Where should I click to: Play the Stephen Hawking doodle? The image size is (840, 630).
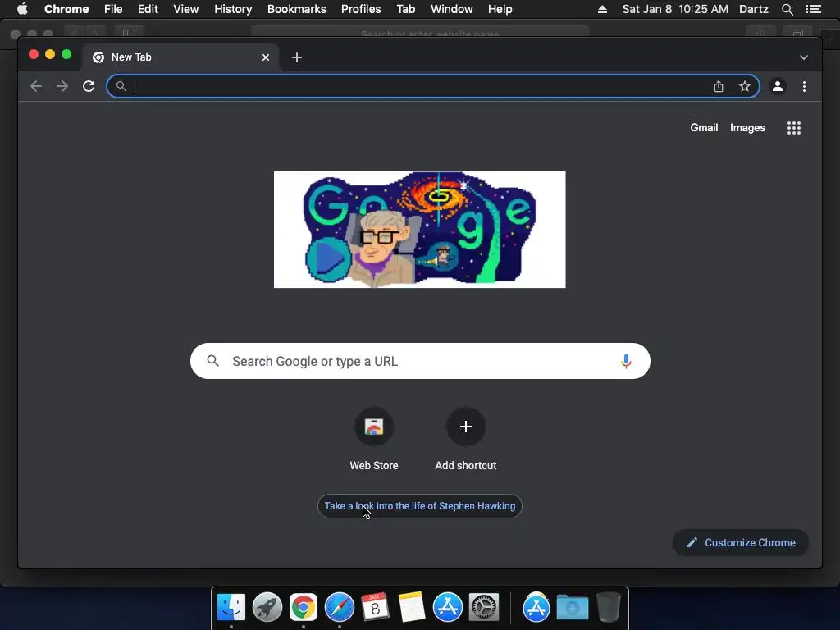tap(328, 258)
